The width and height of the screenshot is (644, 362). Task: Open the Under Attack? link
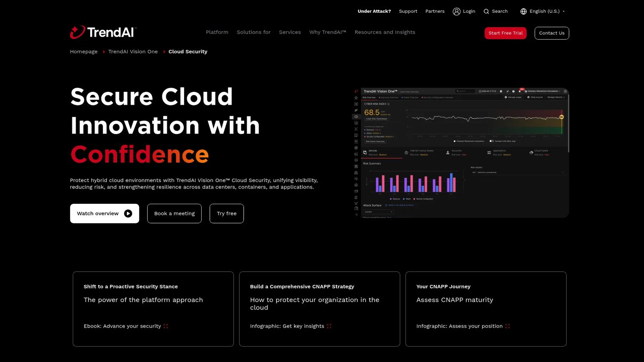(374, 11)
